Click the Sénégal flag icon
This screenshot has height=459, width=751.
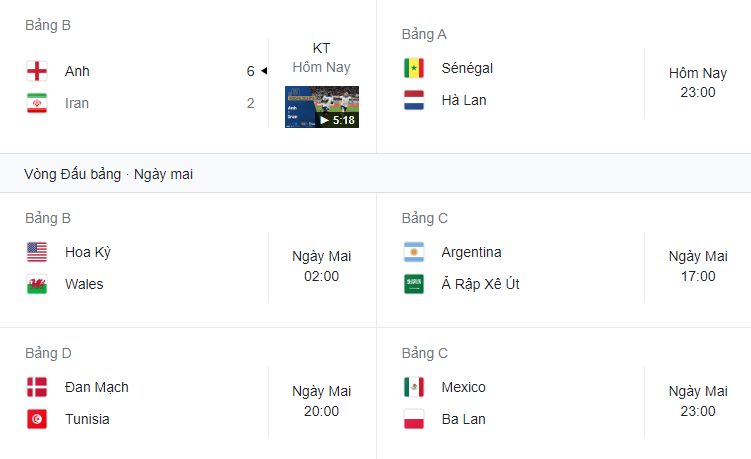(x=414, y=68)
